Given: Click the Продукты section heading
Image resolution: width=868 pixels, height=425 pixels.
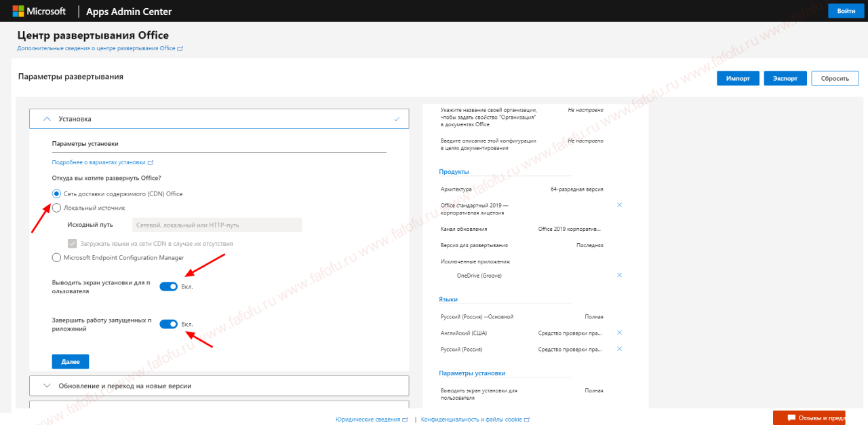Looking at the screenshot, I should pyautogui.click(x=454, y=172).
